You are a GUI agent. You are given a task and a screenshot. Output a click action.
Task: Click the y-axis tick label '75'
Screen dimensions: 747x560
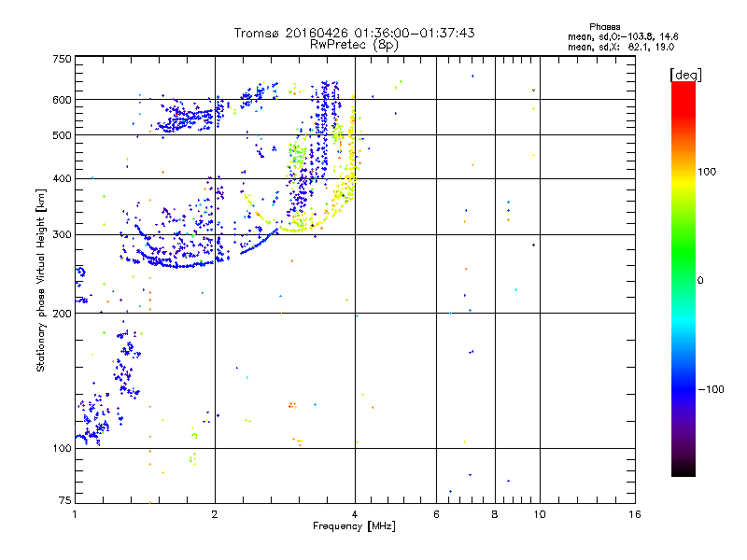pos(65,500)
